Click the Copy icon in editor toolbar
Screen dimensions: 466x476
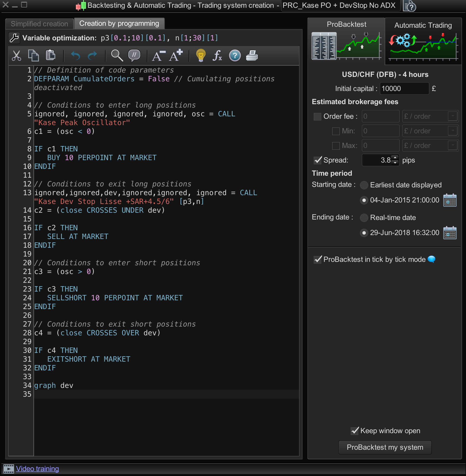tap(34, 55)
